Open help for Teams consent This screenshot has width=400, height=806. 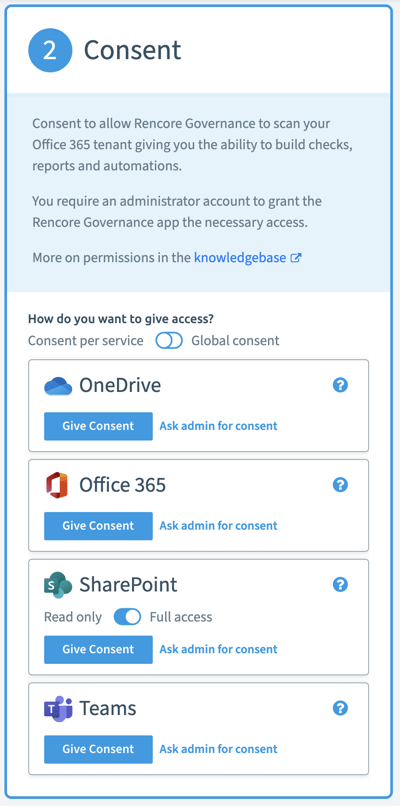point(340,708)
